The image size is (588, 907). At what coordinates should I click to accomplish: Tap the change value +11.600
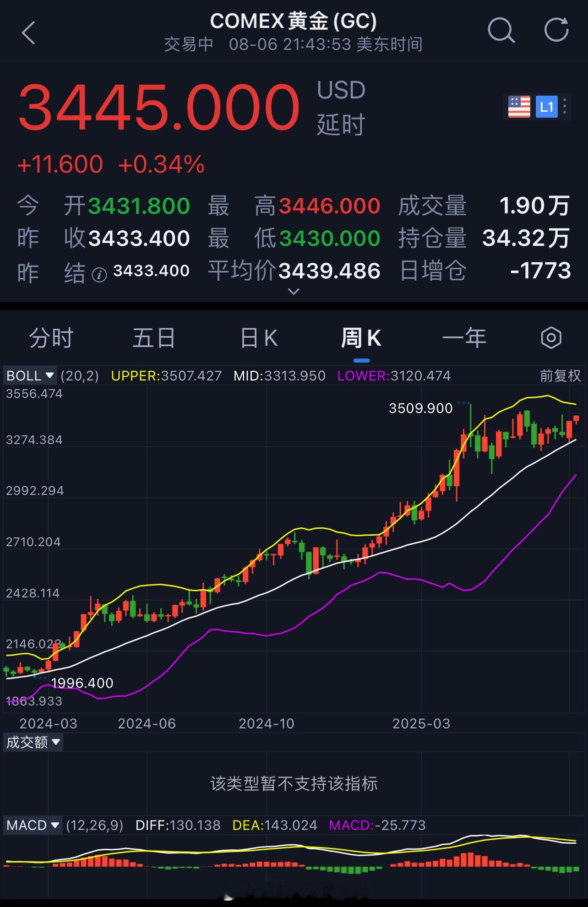click(60, 164)
